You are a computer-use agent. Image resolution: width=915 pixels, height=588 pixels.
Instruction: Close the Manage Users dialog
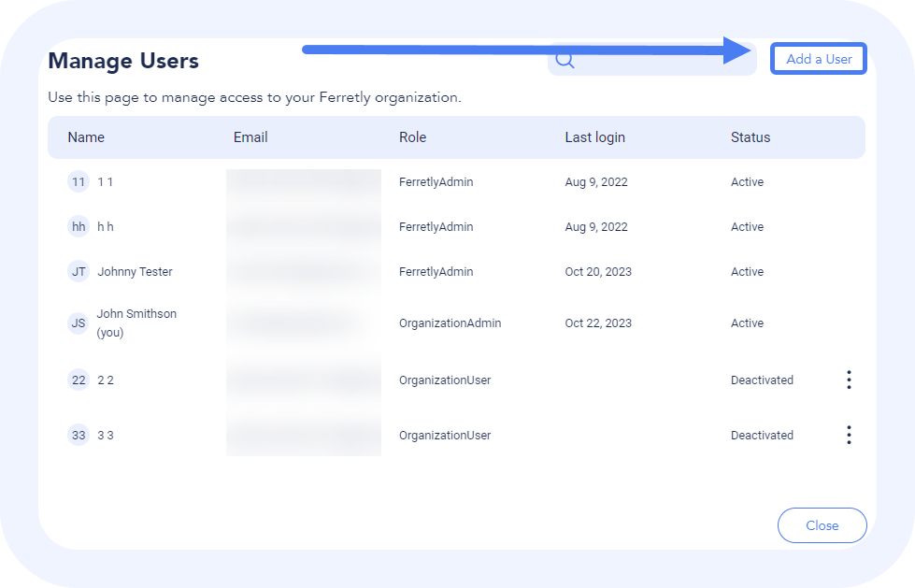coord(822,525)
